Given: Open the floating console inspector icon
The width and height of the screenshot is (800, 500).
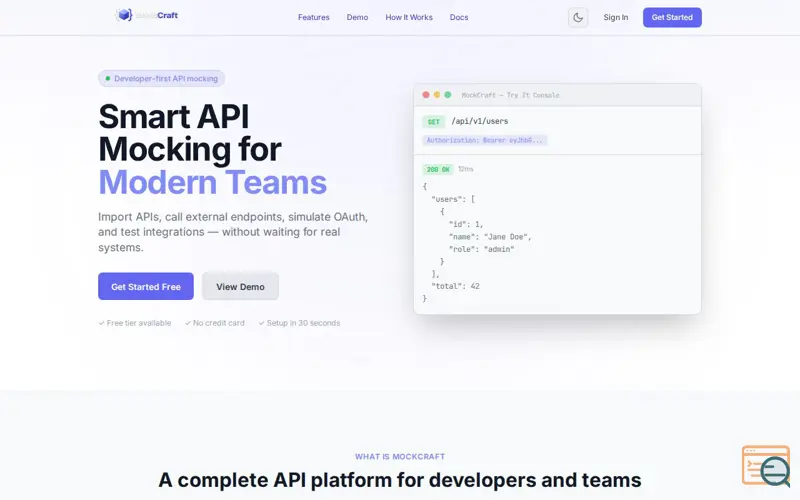Looking at the screenshot, I should [766, 466].
